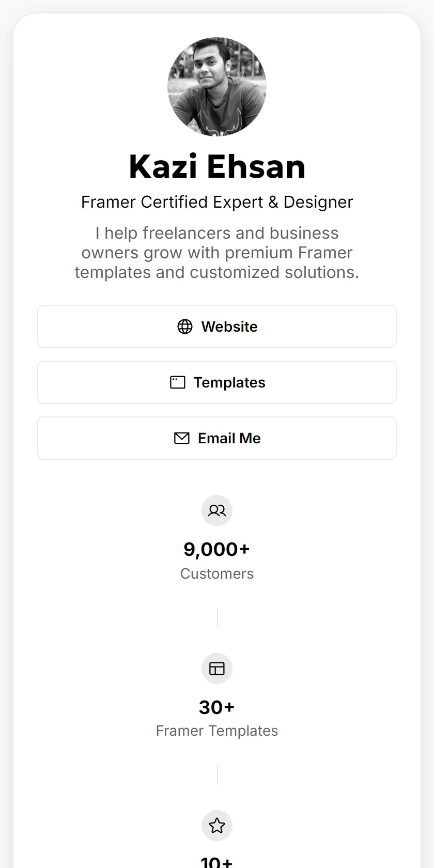The height and width of the screenshot is (868, 434).
Task: Click the Framer Certified Expert & Designer subtitle
Action: pyautogui.click(x=217, y=202)
